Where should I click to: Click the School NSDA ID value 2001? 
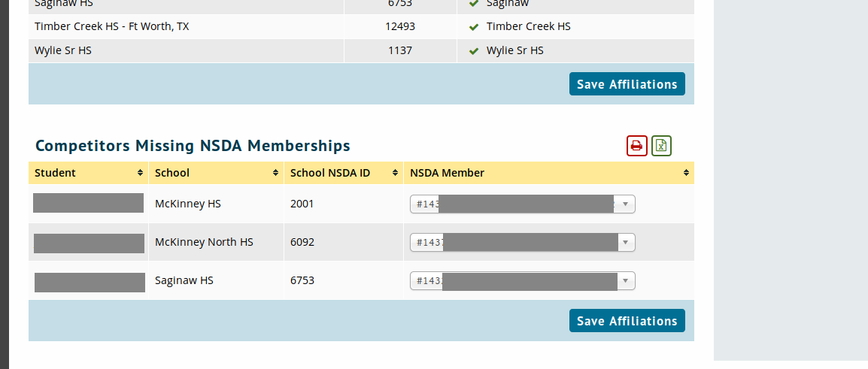302,204
